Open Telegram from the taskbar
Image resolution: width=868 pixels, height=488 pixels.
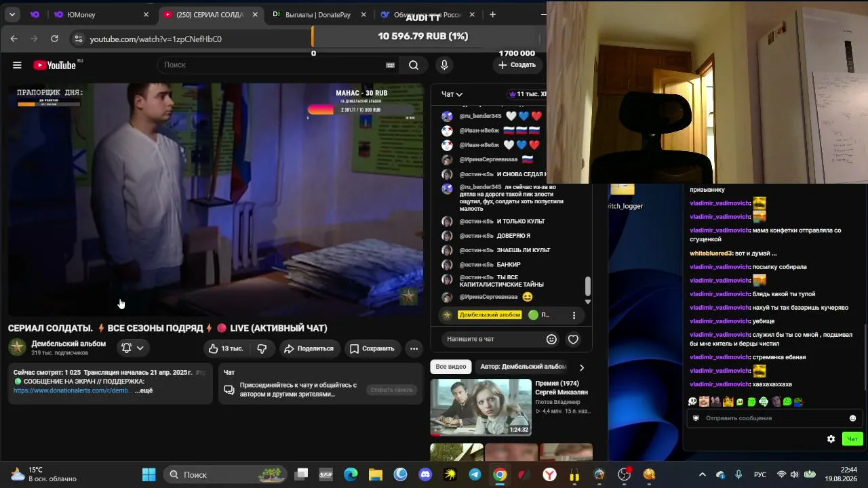click(475, 474)
